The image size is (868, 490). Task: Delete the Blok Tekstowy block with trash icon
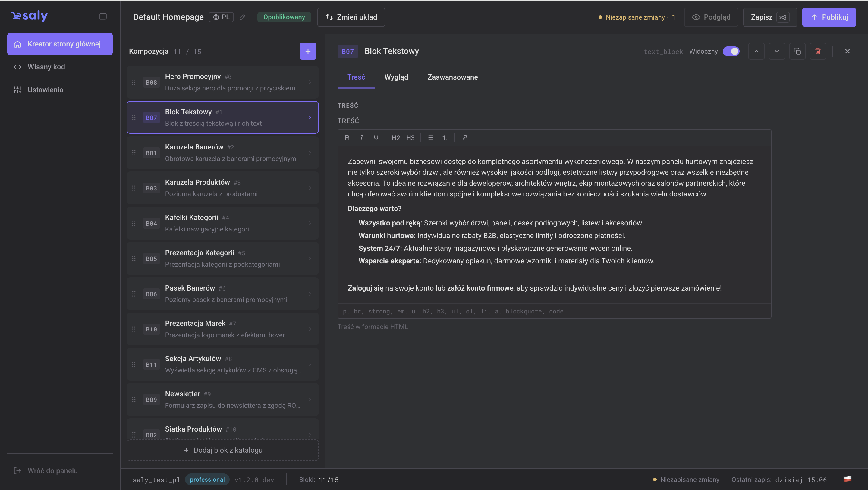point(818,51)
